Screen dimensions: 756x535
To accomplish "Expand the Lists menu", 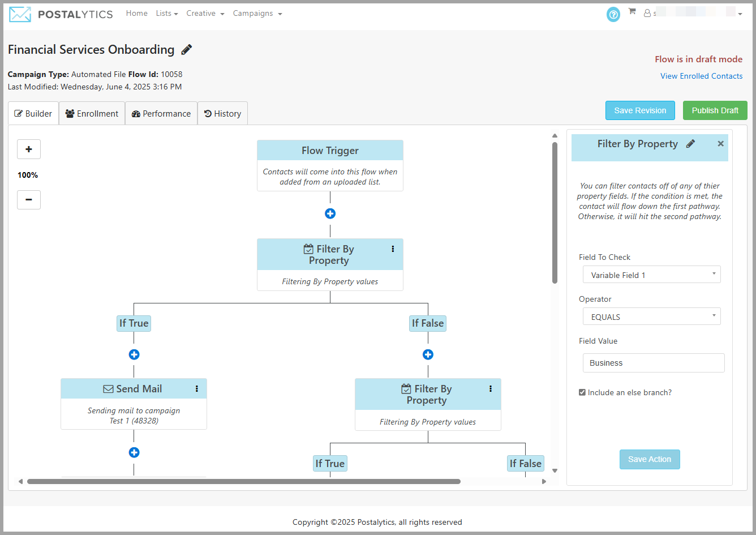I will click(167, 13).
